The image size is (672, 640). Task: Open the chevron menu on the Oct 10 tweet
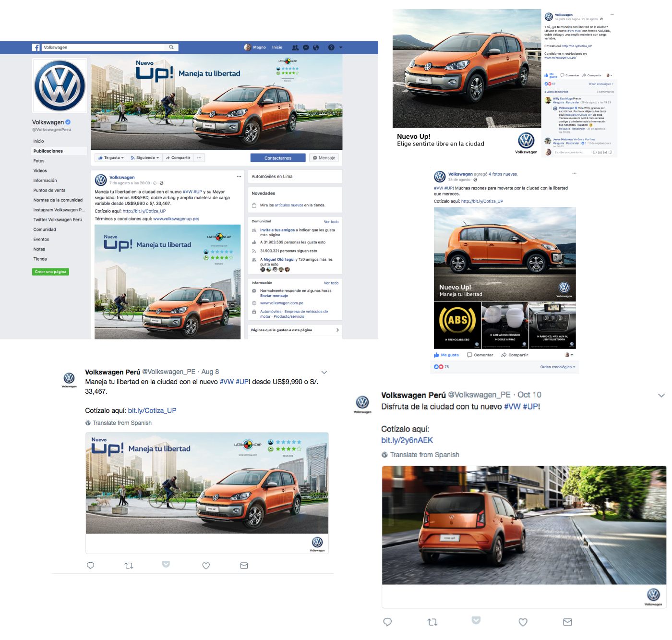[x=661, y=396]
